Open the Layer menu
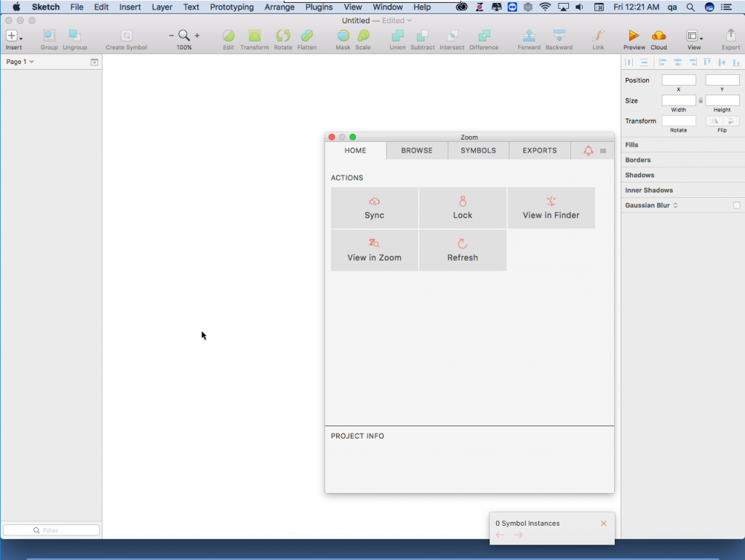The width and height of the screenshot is (745, 560). [x=162, y=7]
